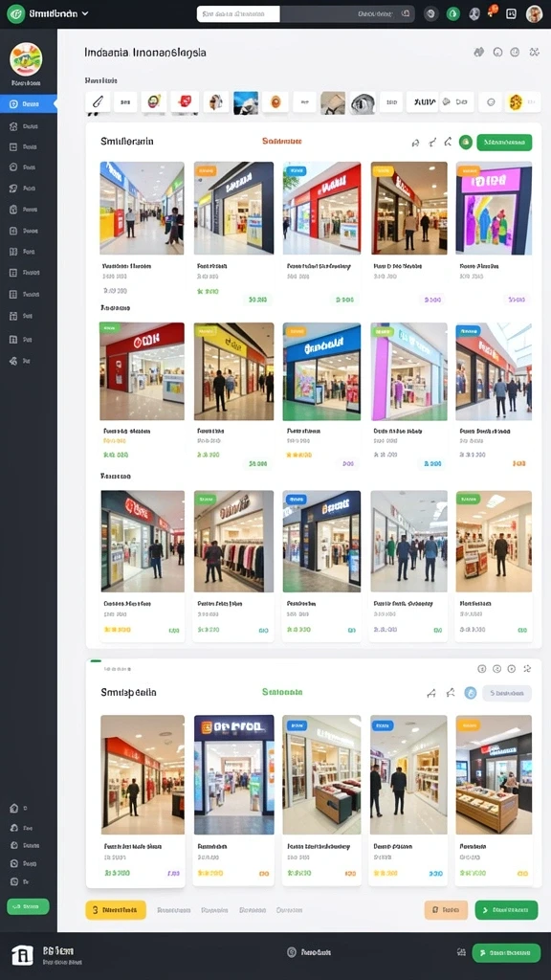Open the workspace dropdown chevron in header
The width and height of the screenshot is (551, 980).
click(x=85, y=13)
